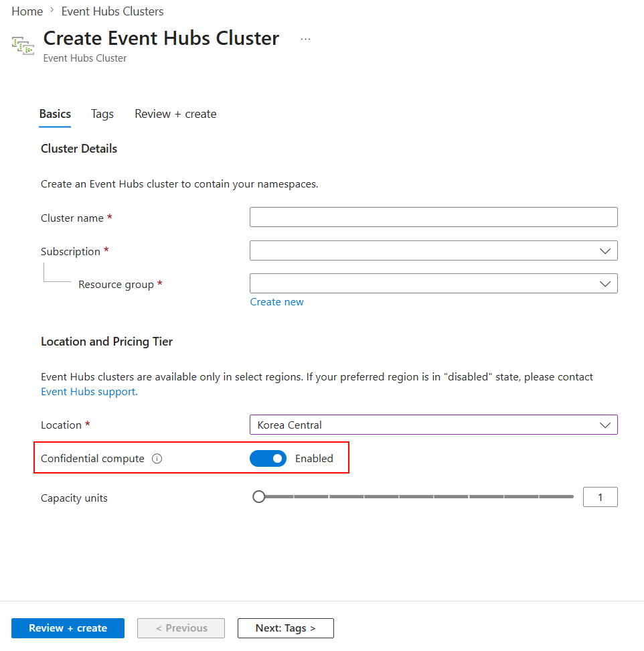Open the Event Hubs support link
The height and width of the screenshot is (651, 644).
click(x=89, y=392)
